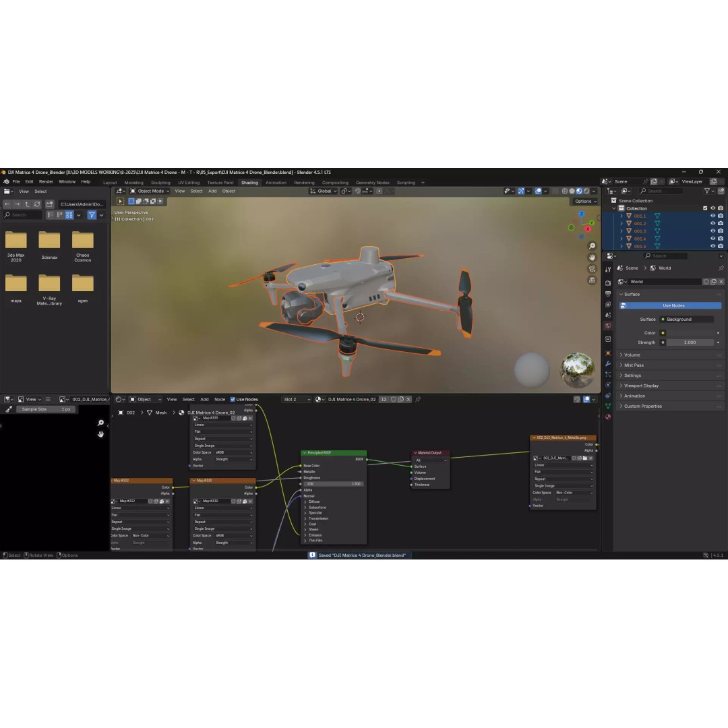Expand the 001.2 outliner item
The width and height of the screenshot is (728, 728).
click(x=621, y=224)
